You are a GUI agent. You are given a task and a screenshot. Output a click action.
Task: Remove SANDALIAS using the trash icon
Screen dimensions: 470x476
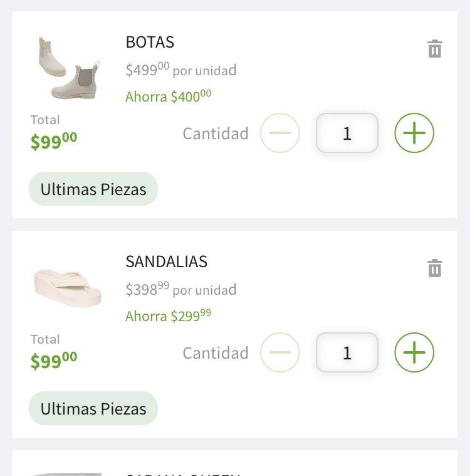pos(435,268)
